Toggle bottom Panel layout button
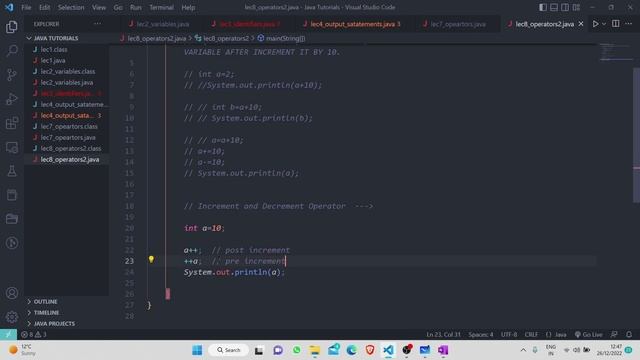 pos(554,7)
